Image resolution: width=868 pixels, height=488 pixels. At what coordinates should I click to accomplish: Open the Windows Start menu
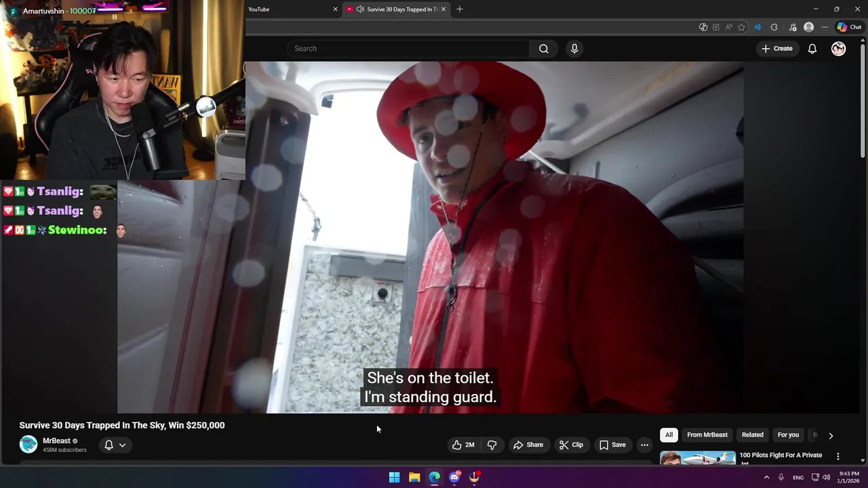click(394, 477)
